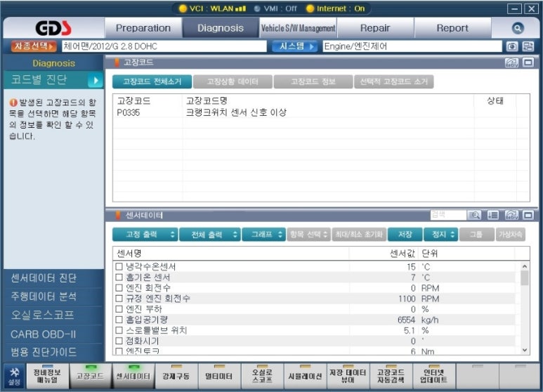
Task: Click the screenshot camera icon
Action: click(512, 46)
